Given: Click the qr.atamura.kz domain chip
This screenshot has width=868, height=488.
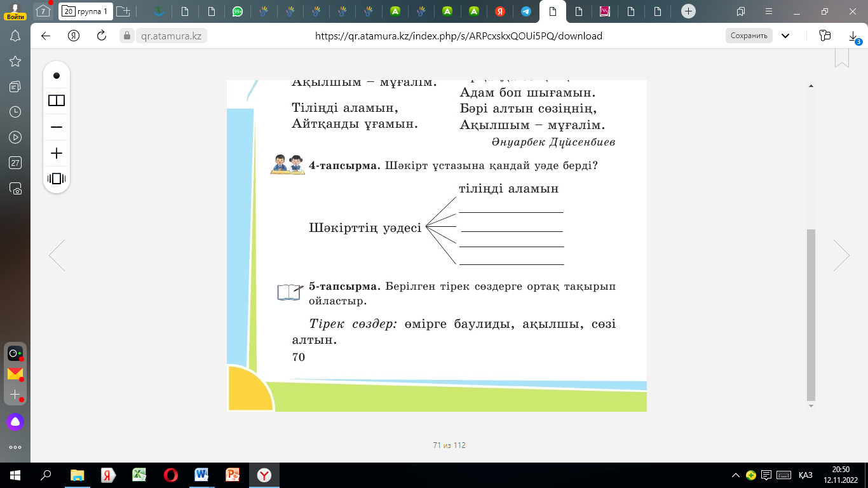Looking at the screenshot, I should tap(171, 36).
